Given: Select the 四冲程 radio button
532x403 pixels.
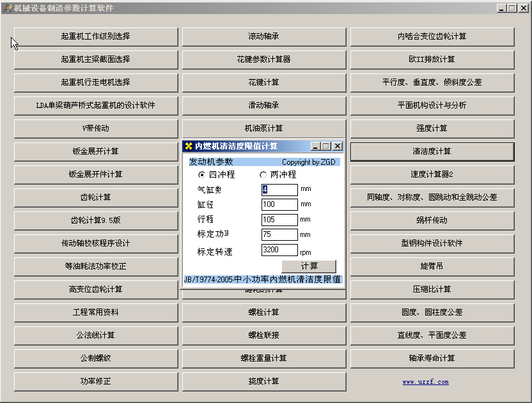Looking at the screenshot, I should pos(201,174).
